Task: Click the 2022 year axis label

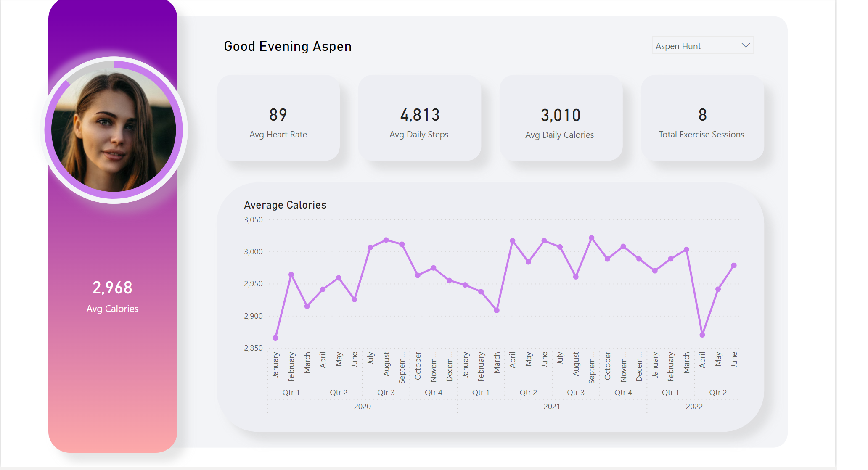Action: point(694,407)
